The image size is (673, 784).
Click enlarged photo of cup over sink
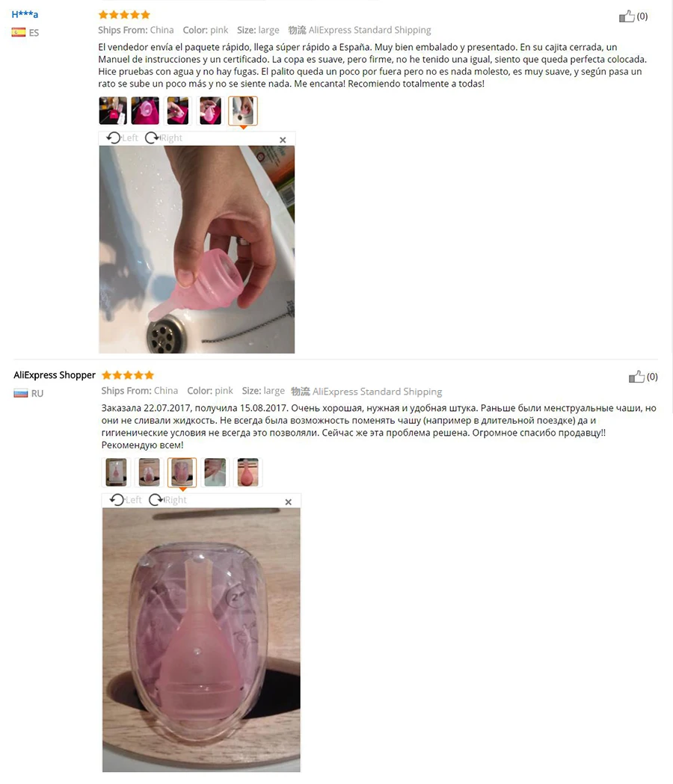pos(197,250)
